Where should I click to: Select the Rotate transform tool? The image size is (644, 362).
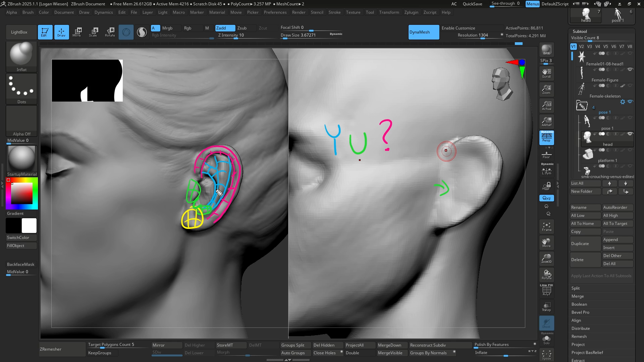[x=110, y=32]
